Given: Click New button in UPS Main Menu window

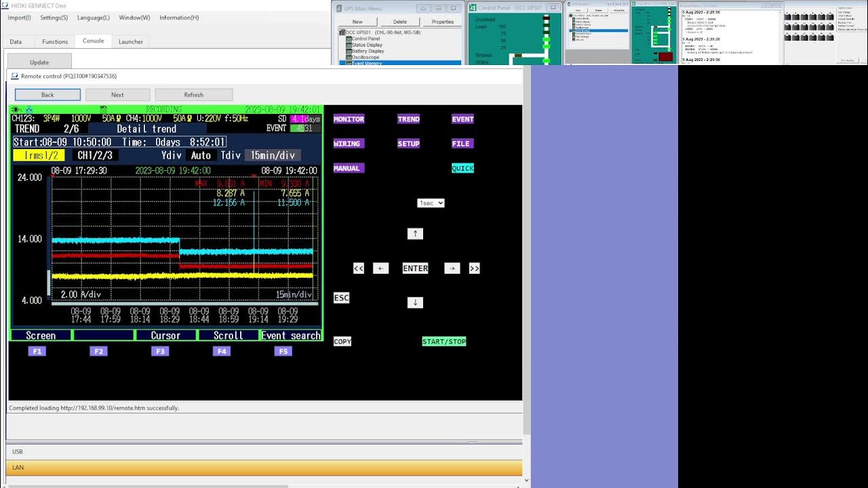Looking at the screenshot, I should click(x=357, y=22).
